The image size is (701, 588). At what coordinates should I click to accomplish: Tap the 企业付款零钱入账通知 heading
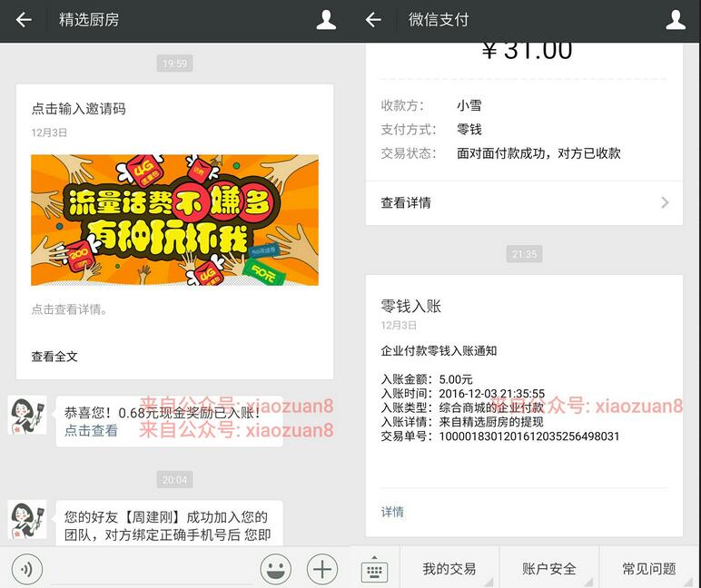click(x=439, y=351)
